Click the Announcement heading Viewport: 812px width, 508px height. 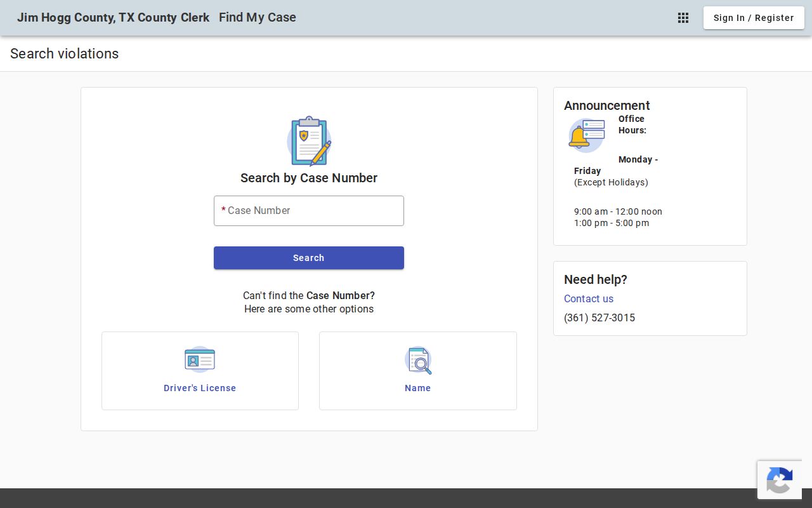(607, 105)
